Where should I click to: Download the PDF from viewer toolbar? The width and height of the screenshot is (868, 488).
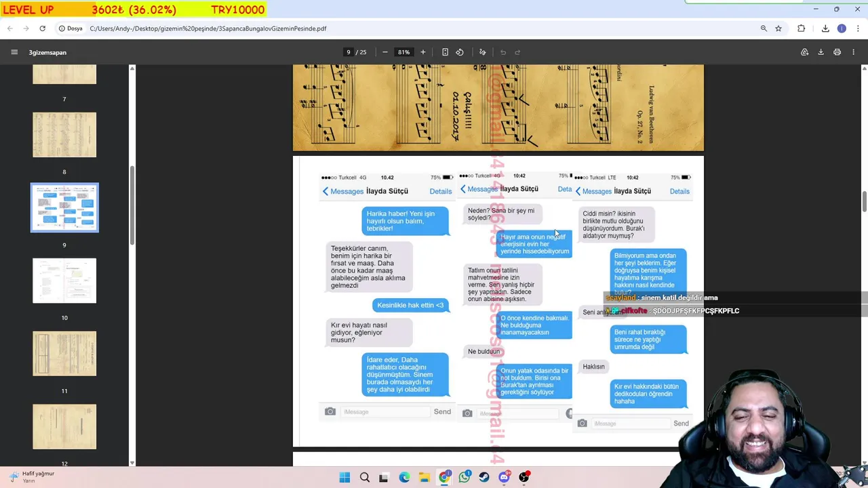(x=821, y=52)
